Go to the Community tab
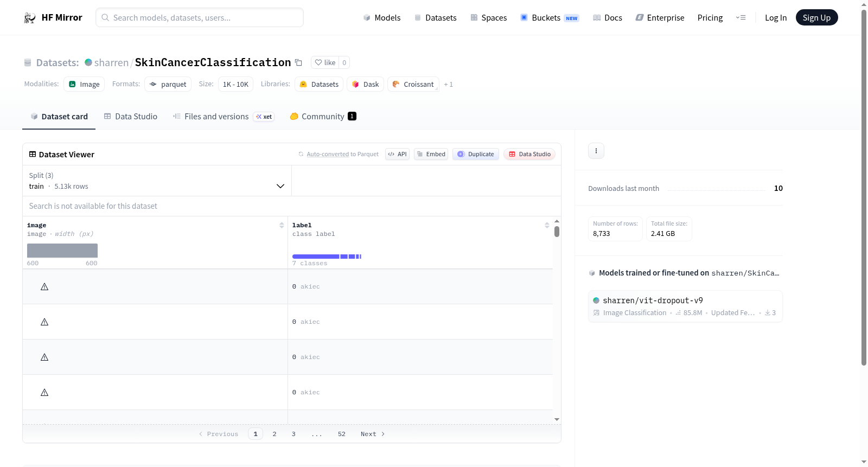 pos(323,117)
